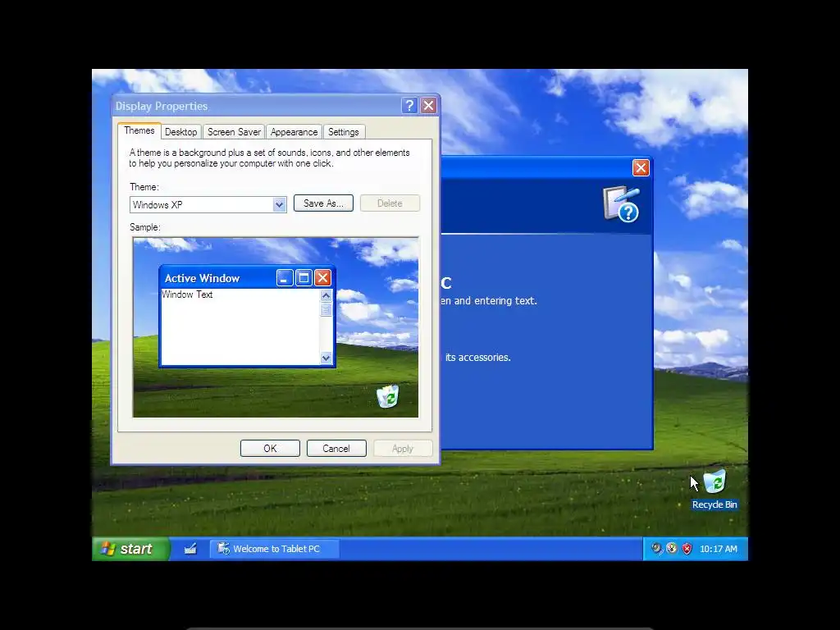Viewport: 840px width, 630px height.
Task: Click the sample Active Window preview
Action: coord(248,316)
